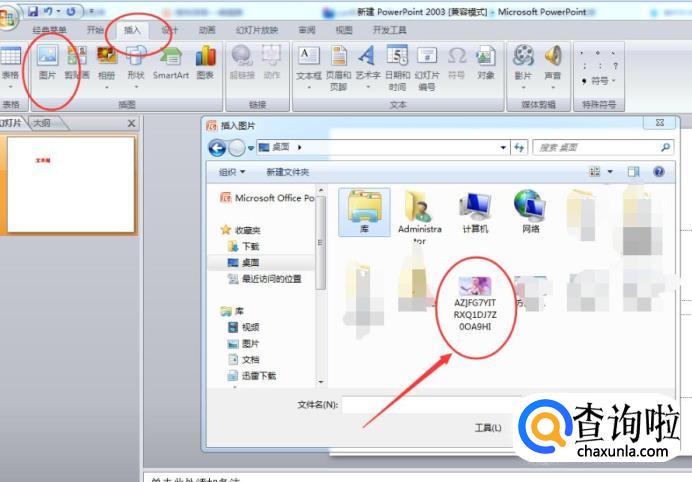Open the Review (审阅) ribbon tab
This screenshot has width=692, height=482.
pyautogui.click(x=307, y=30)
